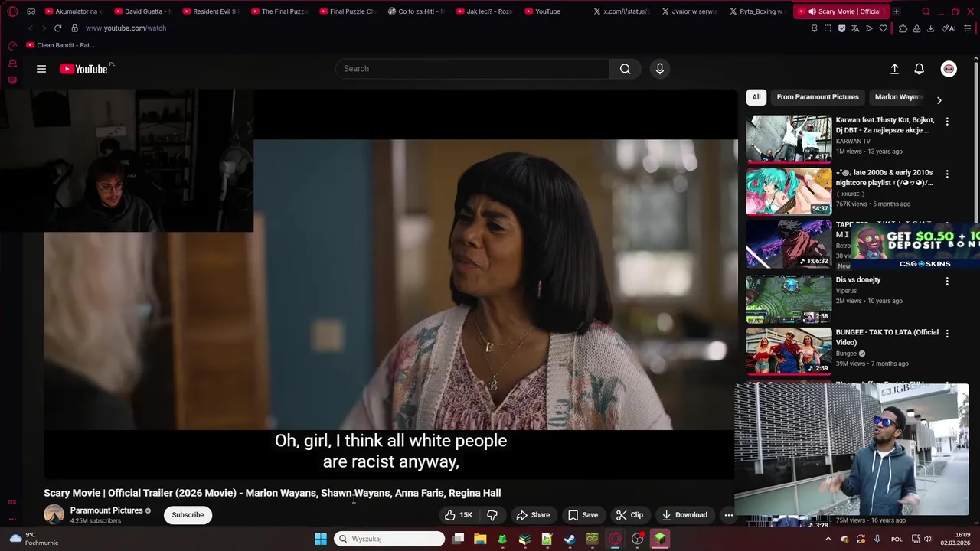Viewport: 980px width, 551px height.
Task: Open Dis vs donejty video title
Action: [x=858, y=280]
